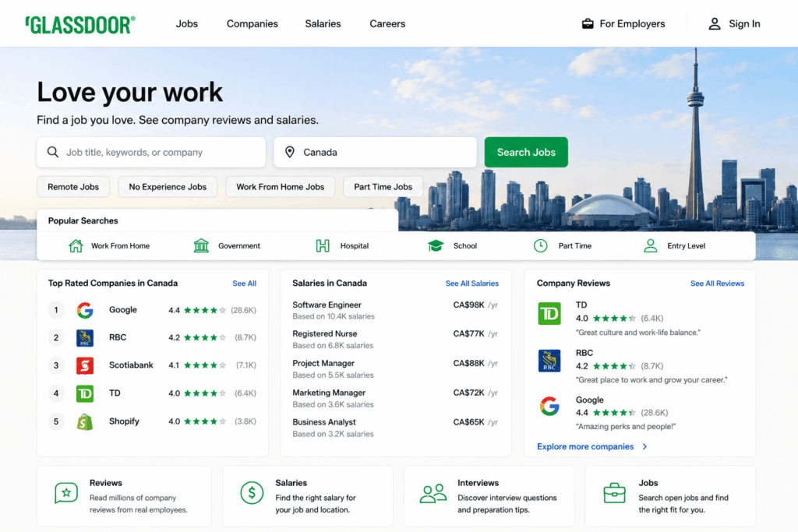Image resolution: width=798 pixels, height=532 pixels.
Task: Click the TD logo in Company Reviews
Action: [x=549, y=313]
